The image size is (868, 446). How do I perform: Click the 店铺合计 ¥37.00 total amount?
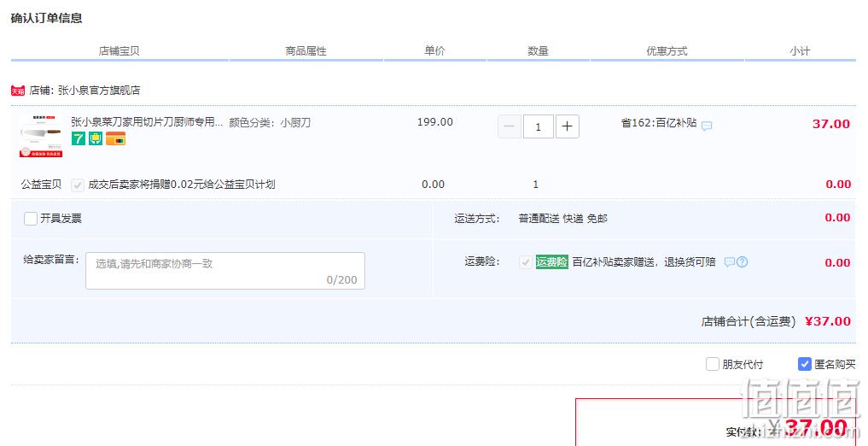(828, 321)
